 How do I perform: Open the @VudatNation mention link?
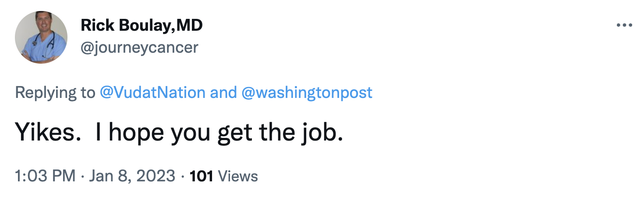(152, 92)
